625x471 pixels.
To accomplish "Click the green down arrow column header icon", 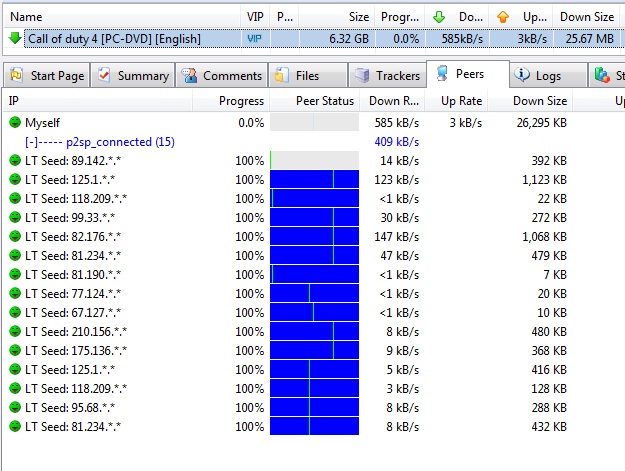I will (441, 16).
